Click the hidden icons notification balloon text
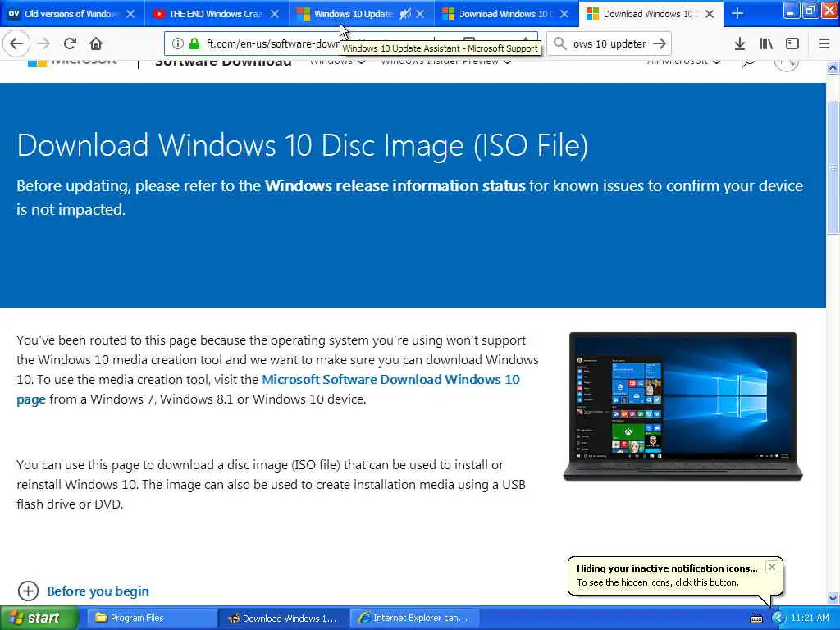The width and height of the screenshot is (840, 630). click(657, 582)
